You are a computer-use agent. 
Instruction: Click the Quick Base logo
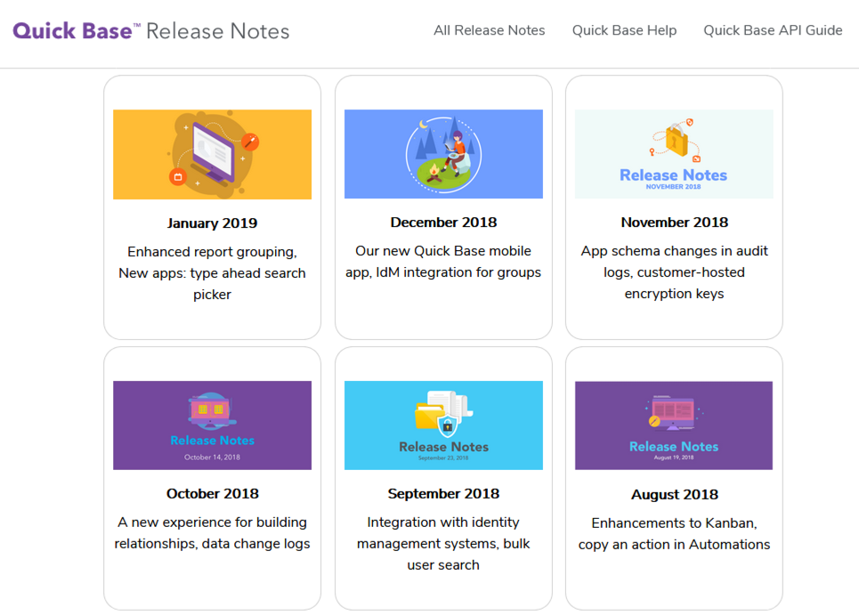tap(77, 30)
